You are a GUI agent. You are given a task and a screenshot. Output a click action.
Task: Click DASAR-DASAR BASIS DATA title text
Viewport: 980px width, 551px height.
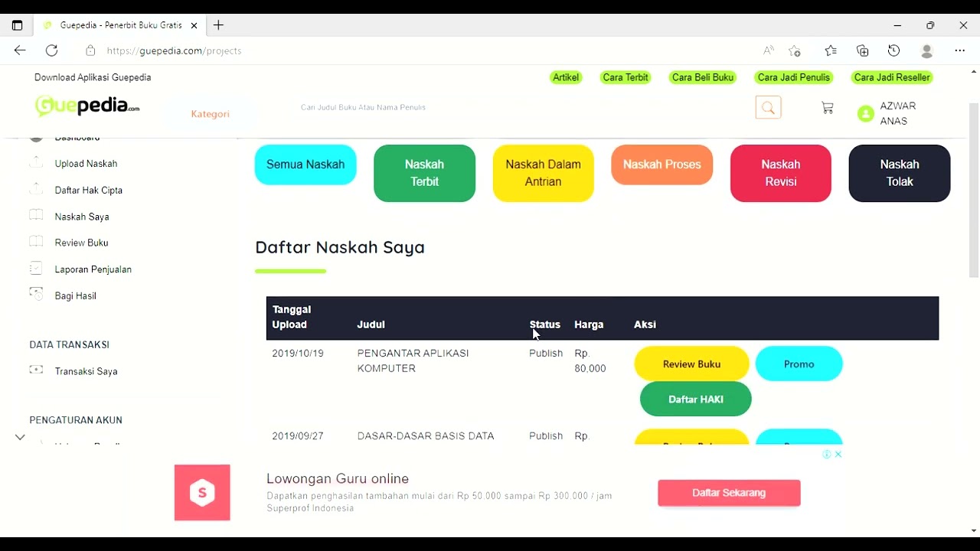[426, 436]
